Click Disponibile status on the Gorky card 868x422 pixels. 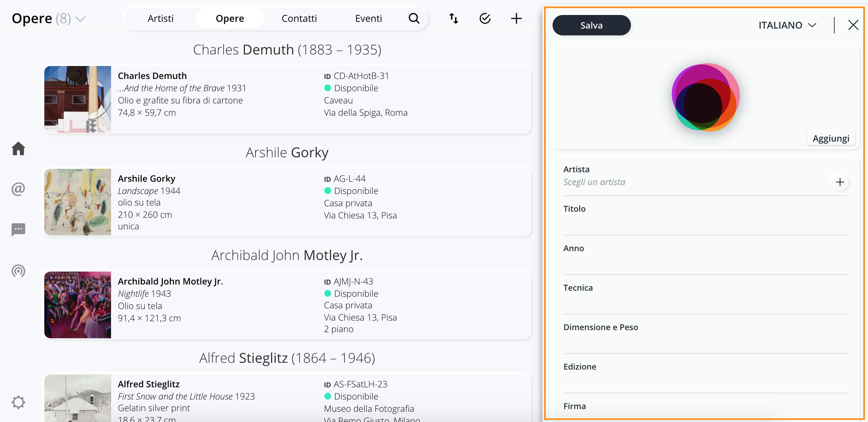pos(351,191)
